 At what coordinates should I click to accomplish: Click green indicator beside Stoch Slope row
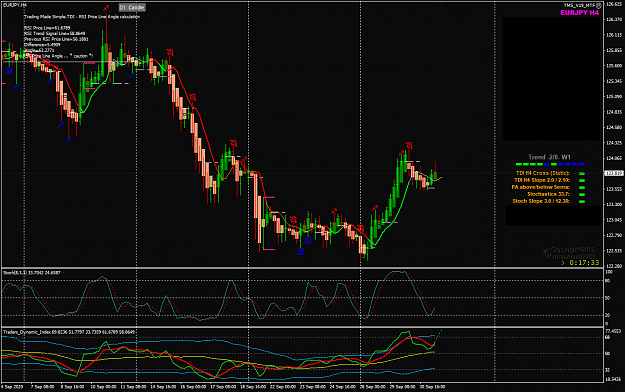582,201
